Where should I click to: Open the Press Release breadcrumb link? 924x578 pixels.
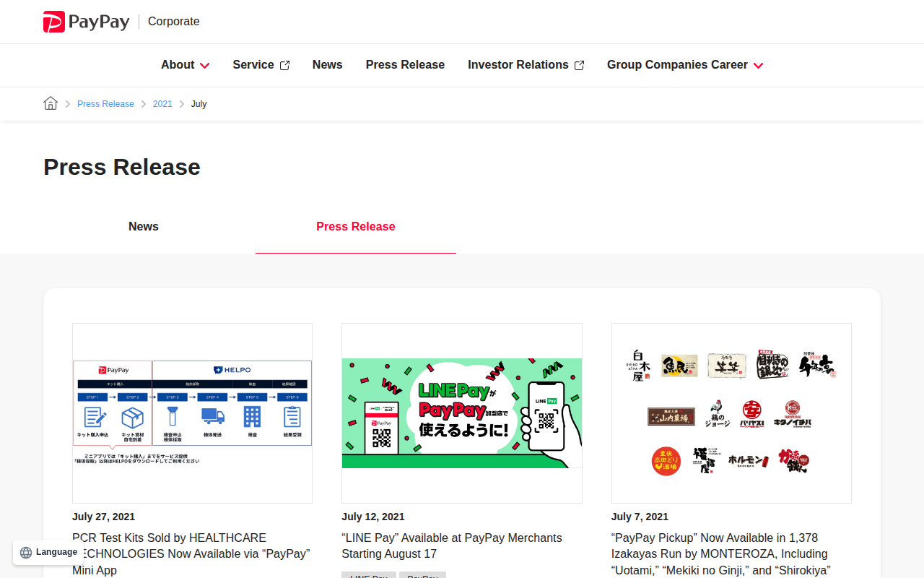(x=105, y=104)
